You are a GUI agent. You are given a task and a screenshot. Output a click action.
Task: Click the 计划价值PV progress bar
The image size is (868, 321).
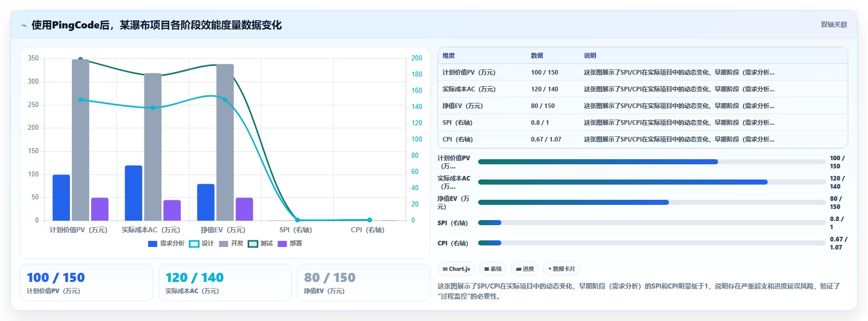[652, 162]
